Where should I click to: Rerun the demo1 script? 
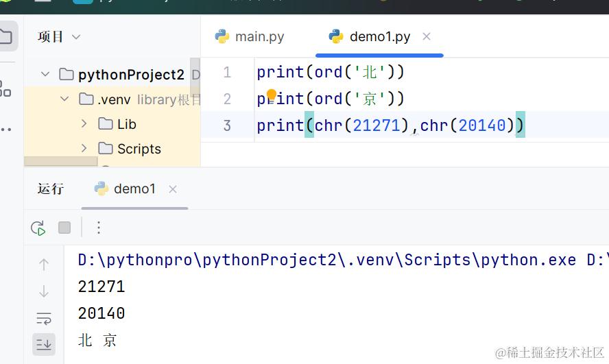coord(38,228)
